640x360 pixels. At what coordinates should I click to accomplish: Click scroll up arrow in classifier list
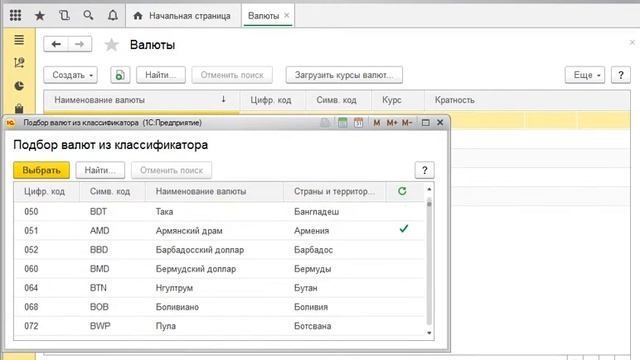coord(429,189)
